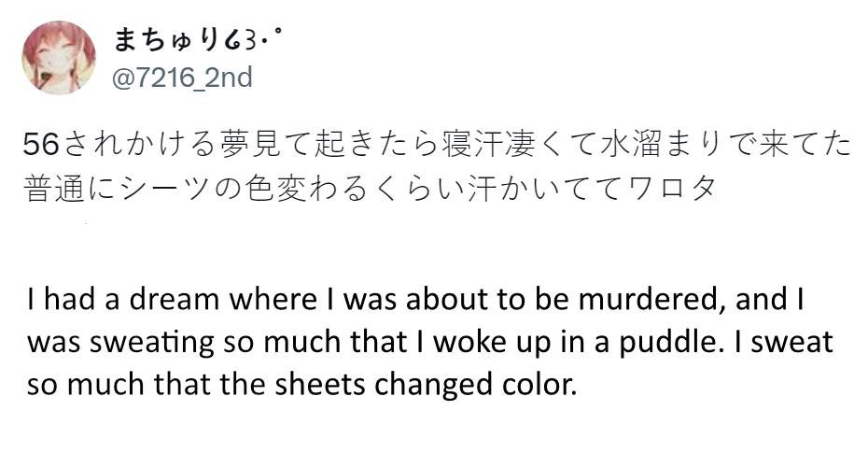Open the @7216_2nd user handle
The width and height of the screenshot is (868, 453).
click(x=182, y=77)
